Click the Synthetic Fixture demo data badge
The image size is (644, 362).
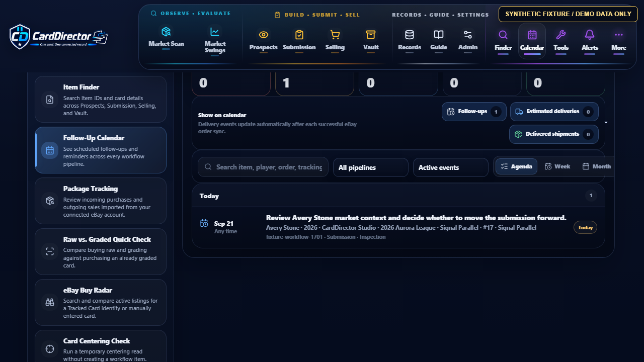coord(568,14)
